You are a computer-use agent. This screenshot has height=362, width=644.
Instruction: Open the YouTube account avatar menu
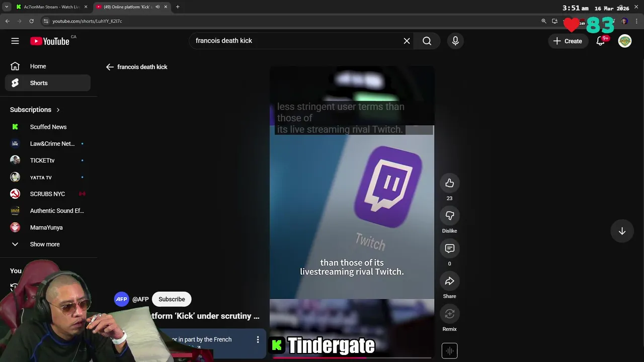625,41
